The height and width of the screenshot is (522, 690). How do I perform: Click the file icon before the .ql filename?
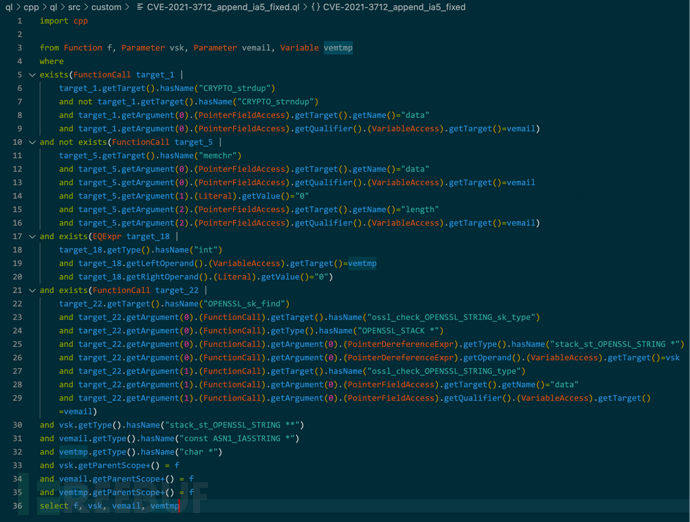(139, 7)
